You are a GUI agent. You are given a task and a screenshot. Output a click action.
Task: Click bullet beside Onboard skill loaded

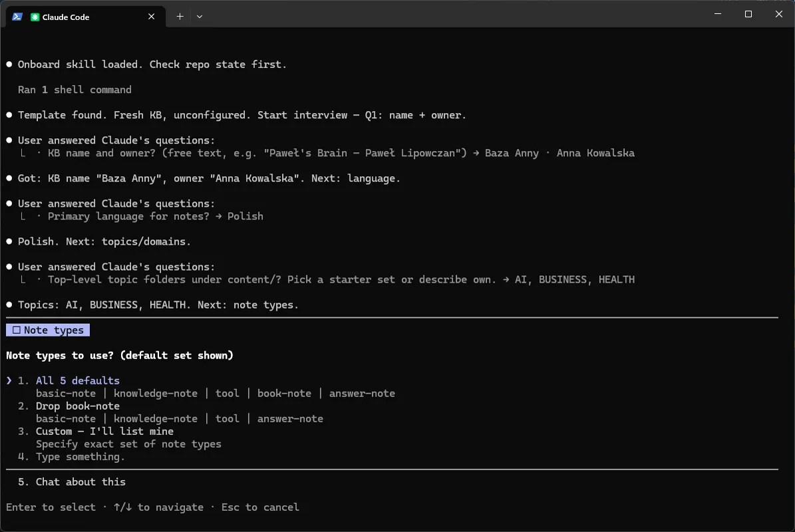tap(9, 65)
